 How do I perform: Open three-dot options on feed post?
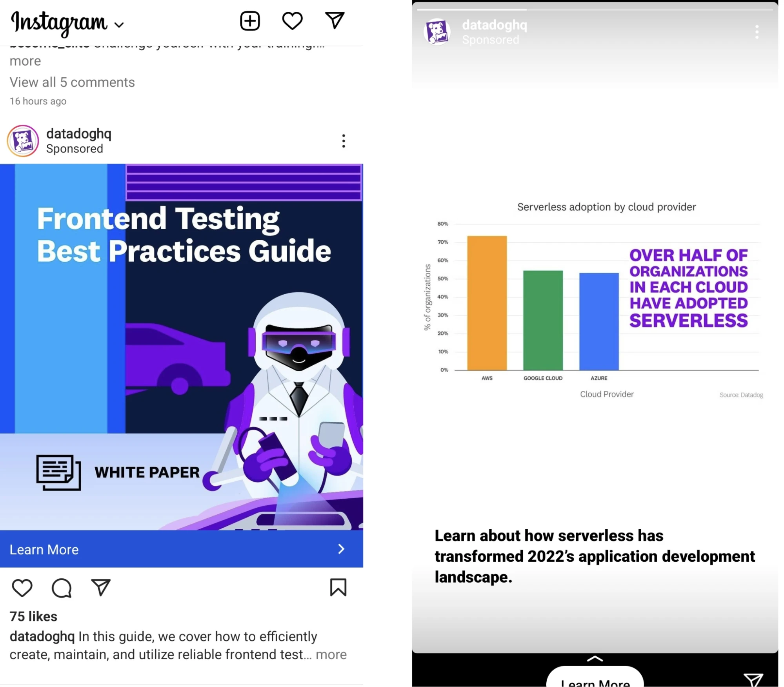click(343, 141)
